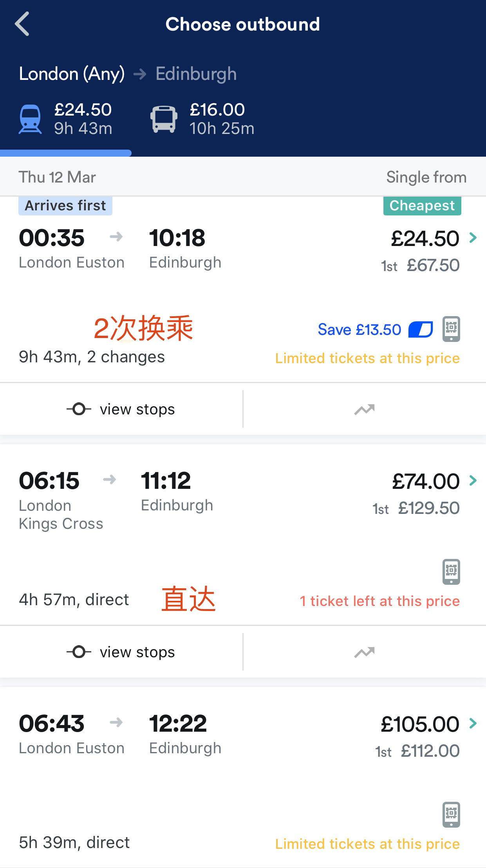View stops for the 00:35 Euston train
486x868 pixels.
pyautogui.click(x=121, y=409)
